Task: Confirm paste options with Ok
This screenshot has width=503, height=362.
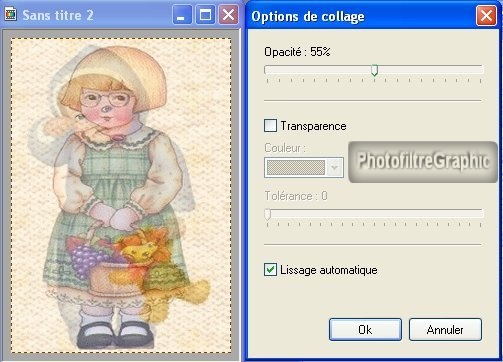Action: [365, 330]
